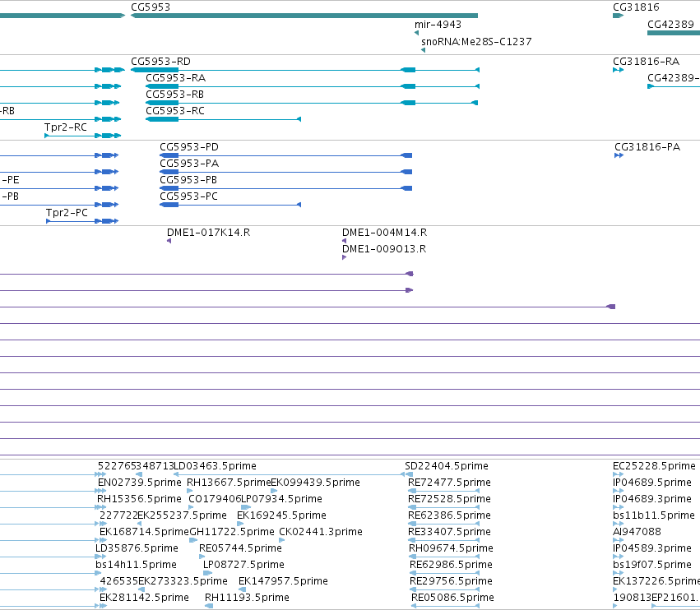
Task: Select the DME1-004M14.R arrow marker
Action: click(x=344, y=241)
